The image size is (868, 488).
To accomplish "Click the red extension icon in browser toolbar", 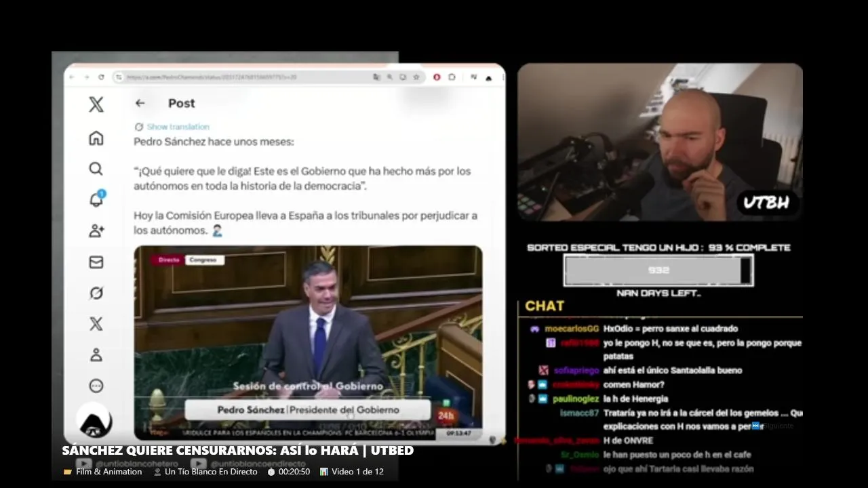I will [x=437, y=77].
